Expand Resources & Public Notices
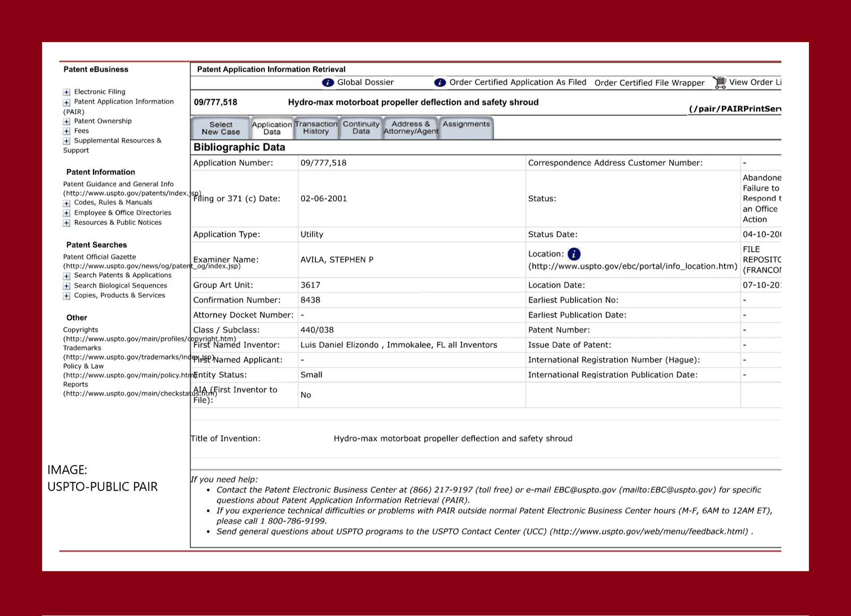Image resolution: width=851 pixels, height=616 pixels. coord(66,223)
